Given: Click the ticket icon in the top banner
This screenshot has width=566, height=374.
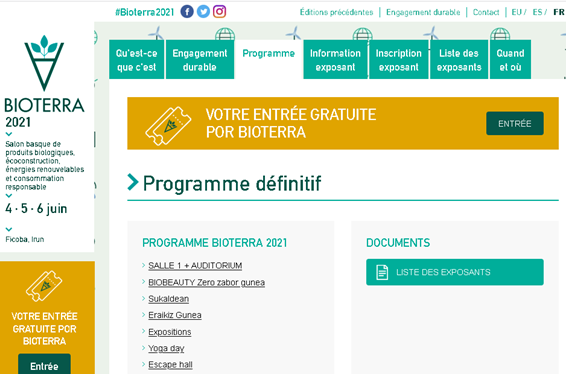Looking at the screenshot, I should tap(168, 126).
